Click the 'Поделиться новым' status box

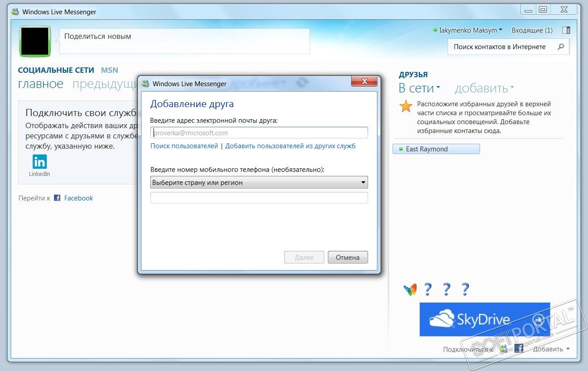tap(185, 41)
